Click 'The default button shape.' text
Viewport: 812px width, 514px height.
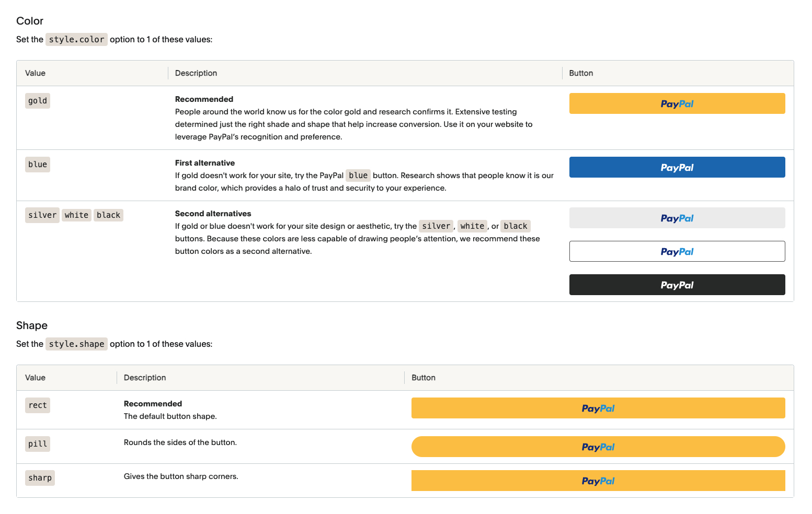coord(170,416)
